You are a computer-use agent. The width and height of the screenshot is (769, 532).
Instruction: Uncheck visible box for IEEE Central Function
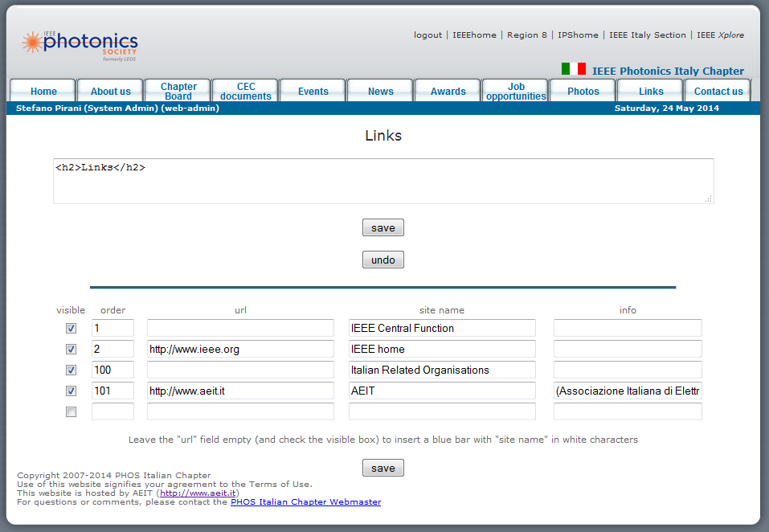click(x=71, y=328)
